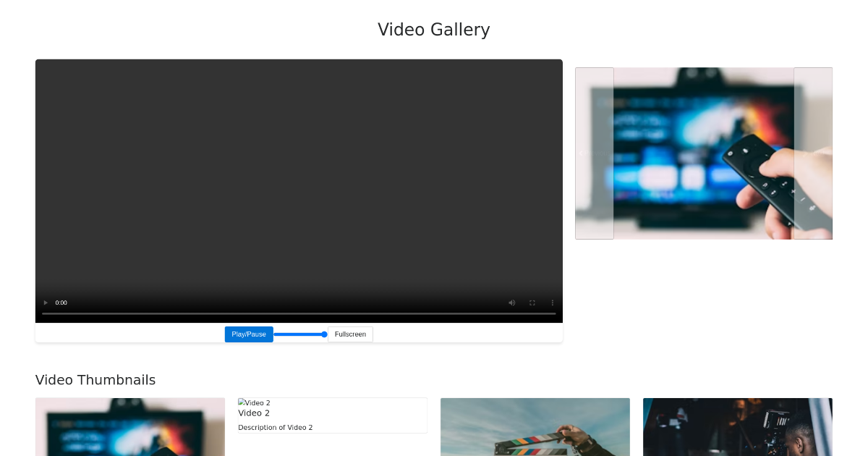Click the blue volume slider track
This screenshot has width=868, height=456.
tap(299, 334)
